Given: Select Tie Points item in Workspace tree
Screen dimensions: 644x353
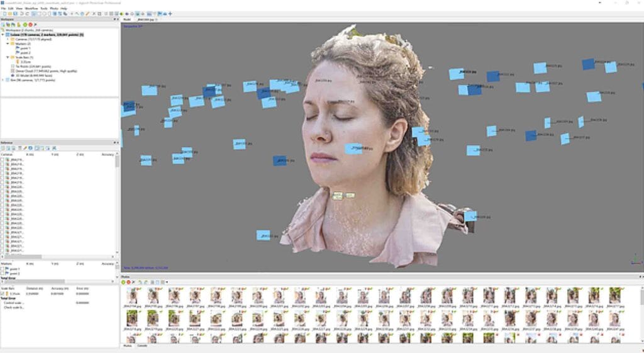Looking at the screenshot, I should pos(33,67).
